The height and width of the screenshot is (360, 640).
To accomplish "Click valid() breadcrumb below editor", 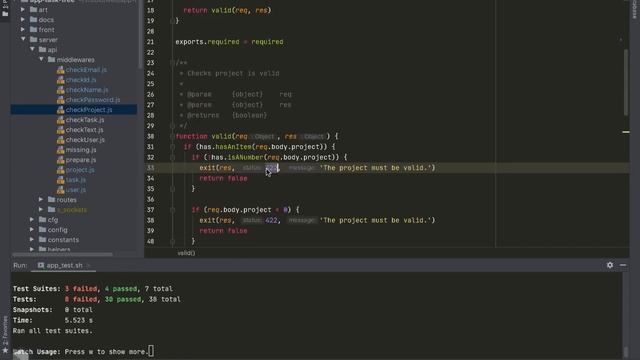I will [x=186, y=253].
